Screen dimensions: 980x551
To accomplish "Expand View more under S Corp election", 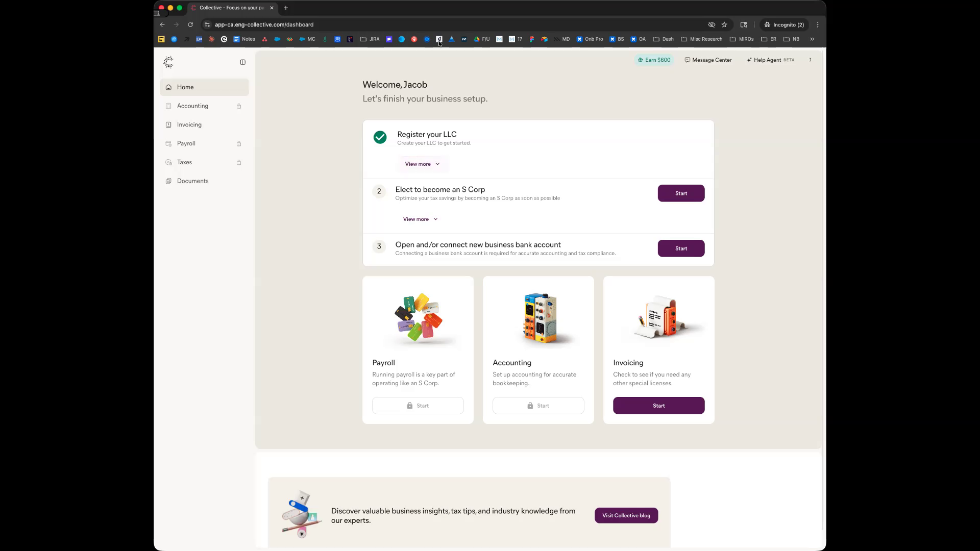I will 420,219.
